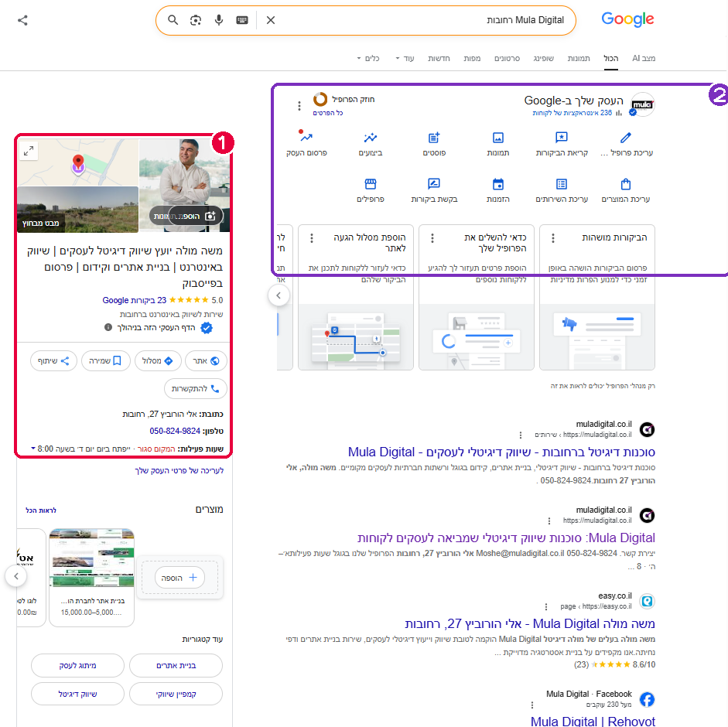This screenshot has height=727, width=728.
Task: Switch to the מפות tab
Action: pyautogui.click(x=472, y=58)
